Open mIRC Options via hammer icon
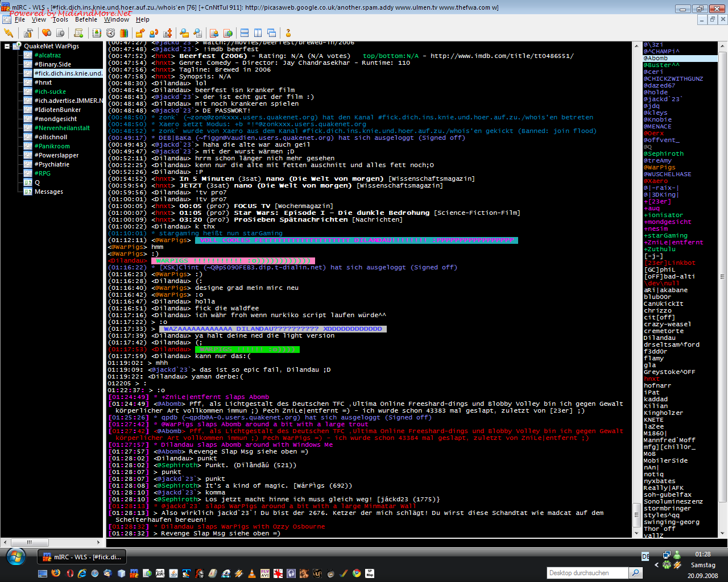 tap(28, 33)
